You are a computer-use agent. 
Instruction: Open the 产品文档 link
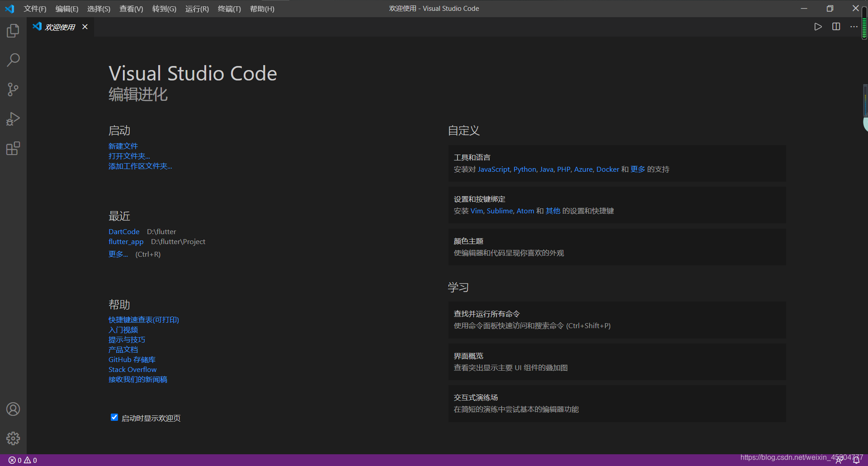pyautogui.click(x=123, y=349)
